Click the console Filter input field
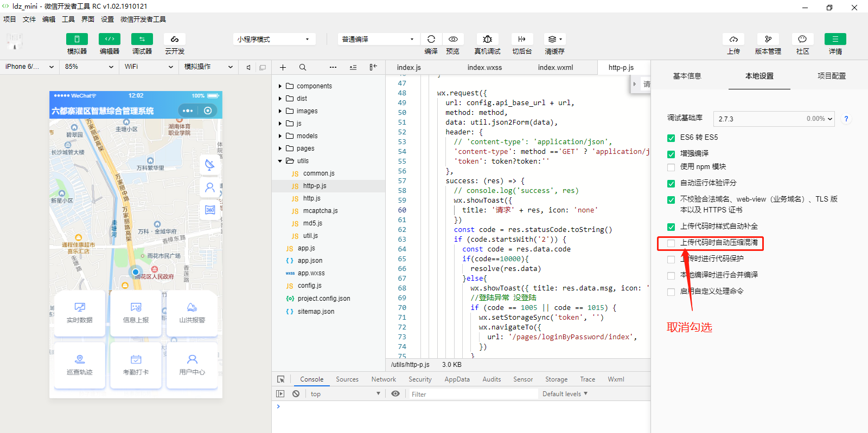The height and width of the screenshot is (433, 868). pos(473,394)
